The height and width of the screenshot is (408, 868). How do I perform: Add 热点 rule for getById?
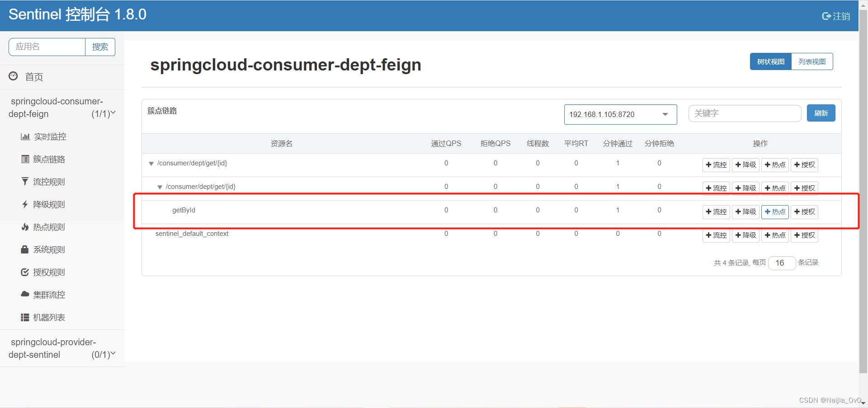(775, 212)
